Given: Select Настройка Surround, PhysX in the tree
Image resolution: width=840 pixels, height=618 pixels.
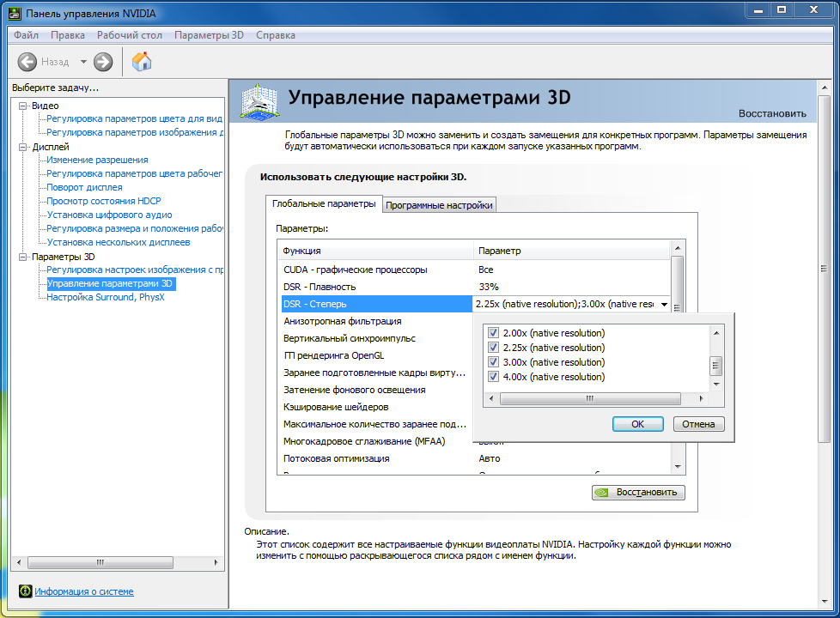Looking at the screenshot, I should pos(106,297).
